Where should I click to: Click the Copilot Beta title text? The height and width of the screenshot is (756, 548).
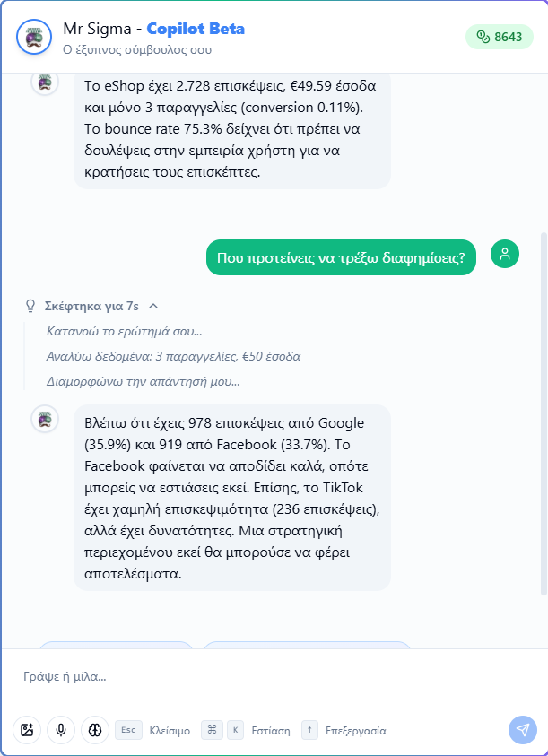196,29
